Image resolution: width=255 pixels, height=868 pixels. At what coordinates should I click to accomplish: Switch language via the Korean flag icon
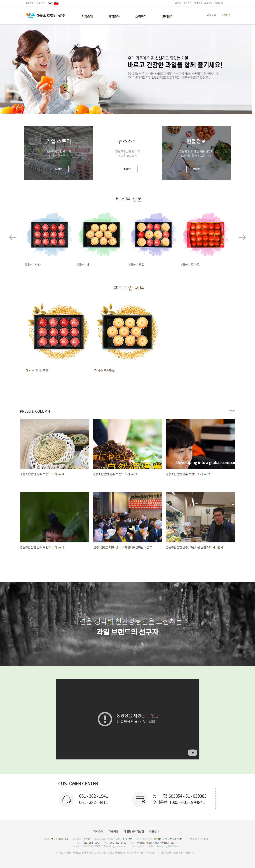point(50,3)
